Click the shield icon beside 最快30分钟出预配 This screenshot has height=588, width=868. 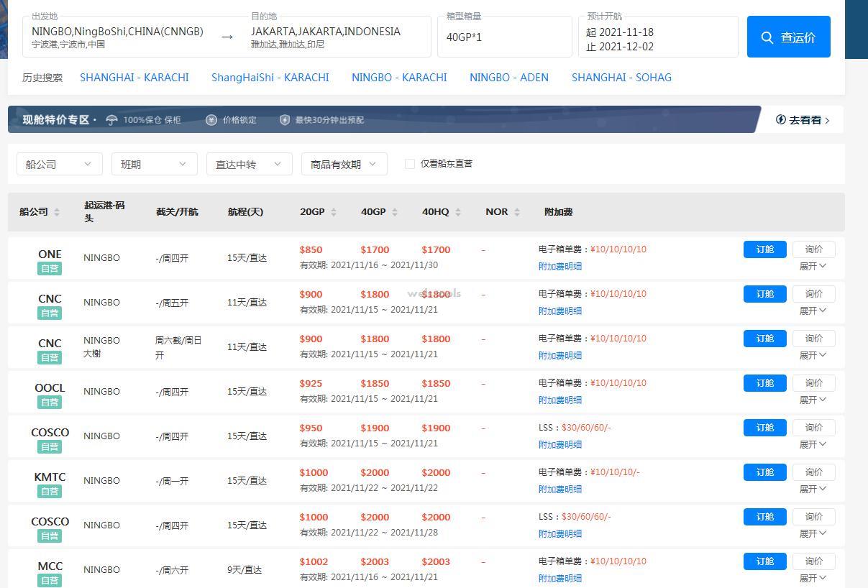285,120
